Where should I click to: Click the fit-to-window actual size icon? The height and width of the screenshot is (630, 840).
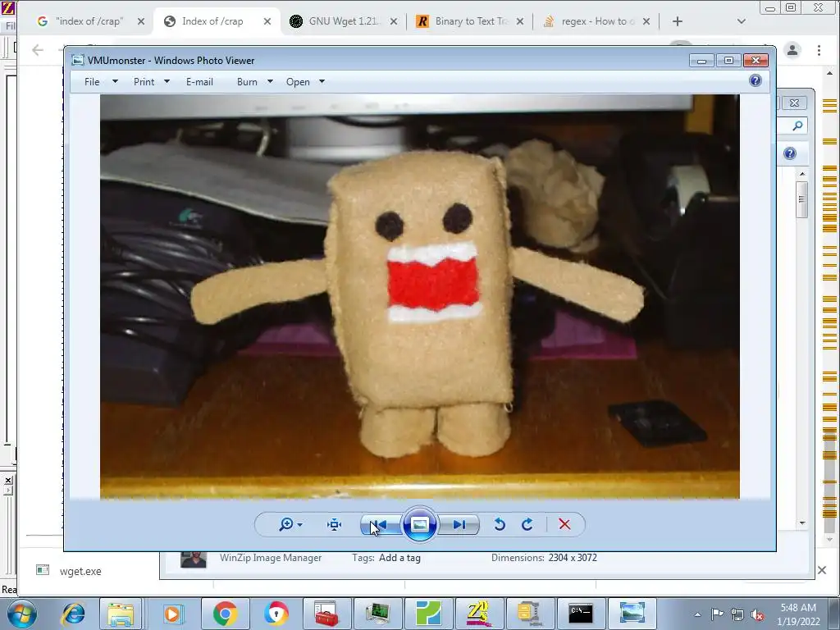(335, 524)
